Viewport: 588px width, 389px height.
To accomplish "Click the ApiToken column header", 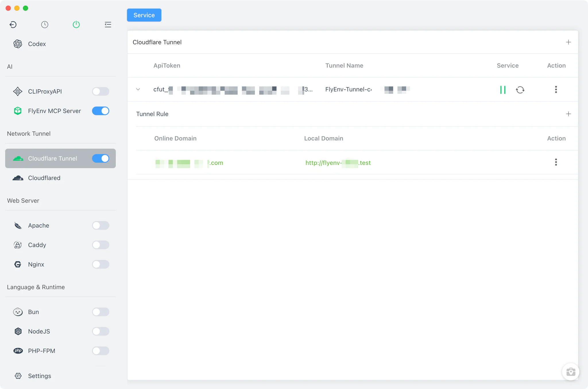I will [167, 66].
